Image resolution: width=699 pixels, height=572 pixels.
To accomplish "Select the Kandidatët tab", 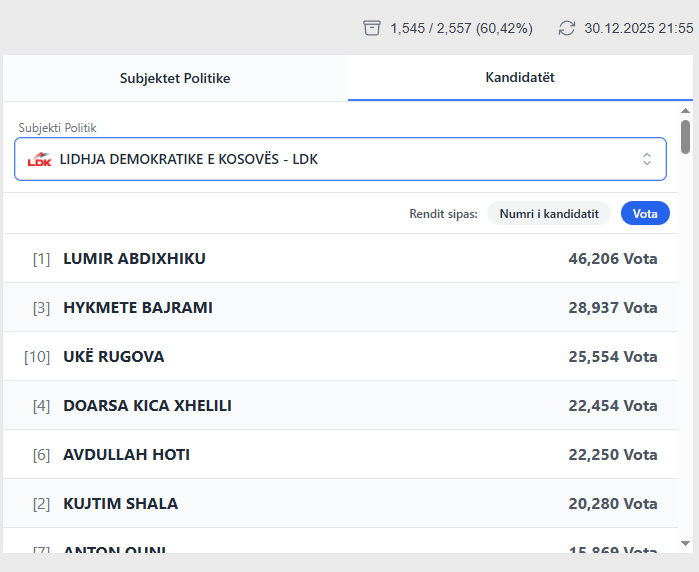I will [x=520, y=77].
